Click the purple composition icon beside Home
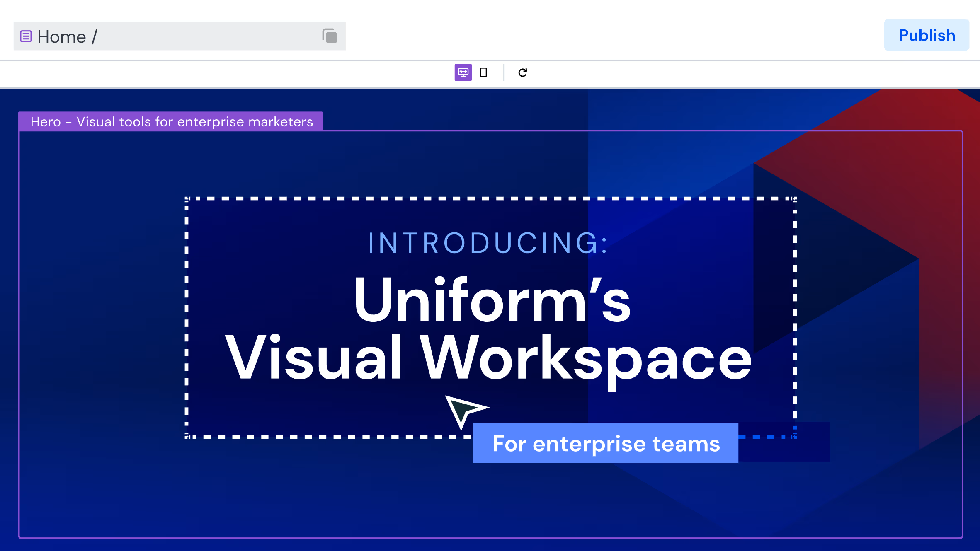Screen dimensions: 980x551 (x=26, y=36)
